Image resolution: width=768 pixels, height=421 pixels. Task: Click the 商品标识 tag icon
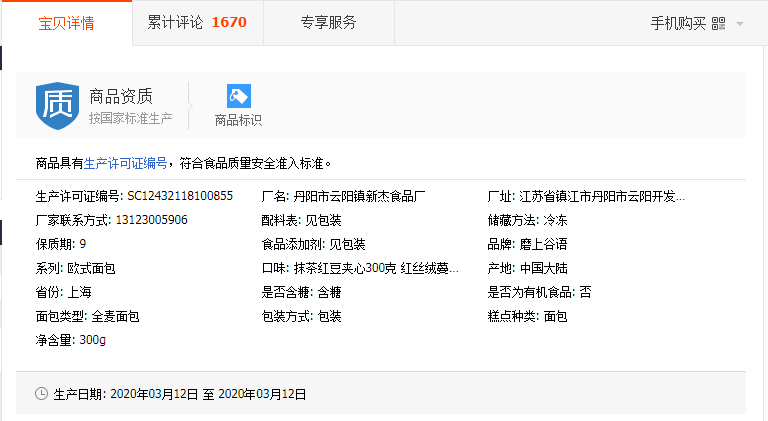pyautogui.click(x=239, y=96)
